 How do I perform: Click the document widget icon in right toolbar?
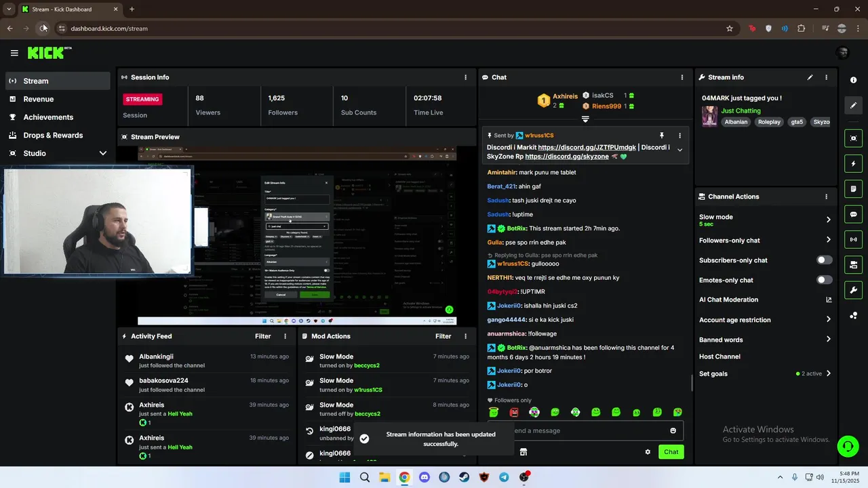point(853,188)
